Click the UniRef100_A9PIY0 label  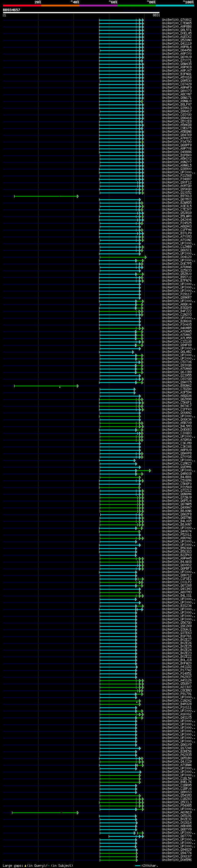[176, 54]
